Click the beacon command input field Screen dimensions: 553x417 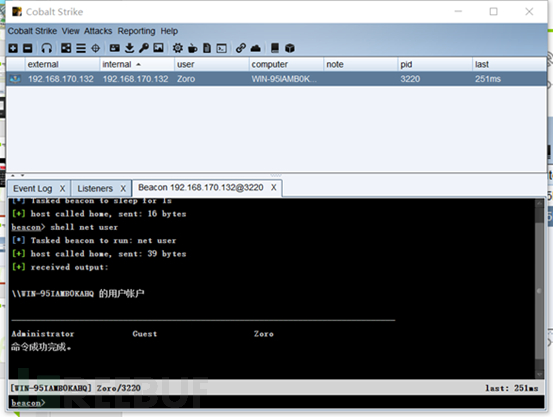tap(276, 402)
